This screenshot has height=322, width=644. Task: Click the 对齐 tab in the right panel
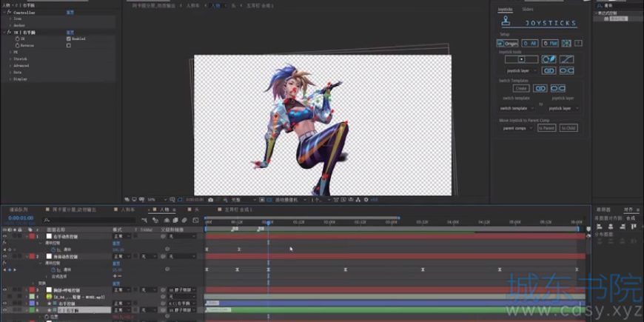click(x=628, y=209)
